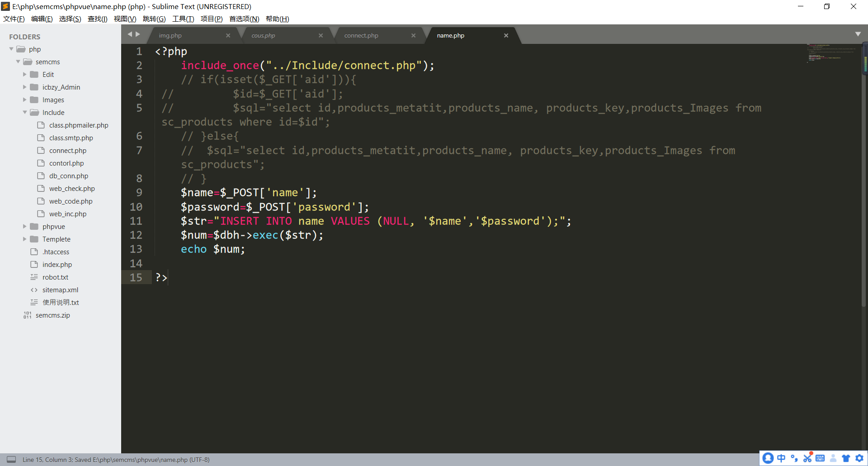Click the IME user account icon
868x466 pixels.
click(x=833, y=458)
